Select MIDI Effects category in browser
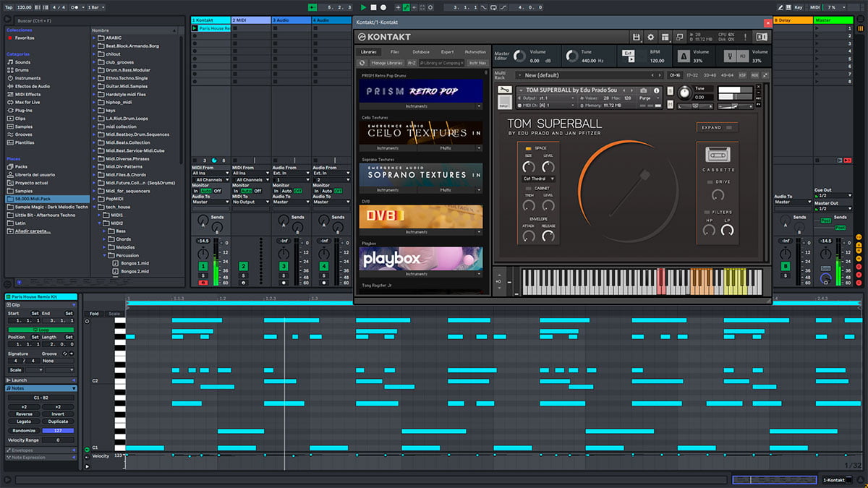 point(27,94)
